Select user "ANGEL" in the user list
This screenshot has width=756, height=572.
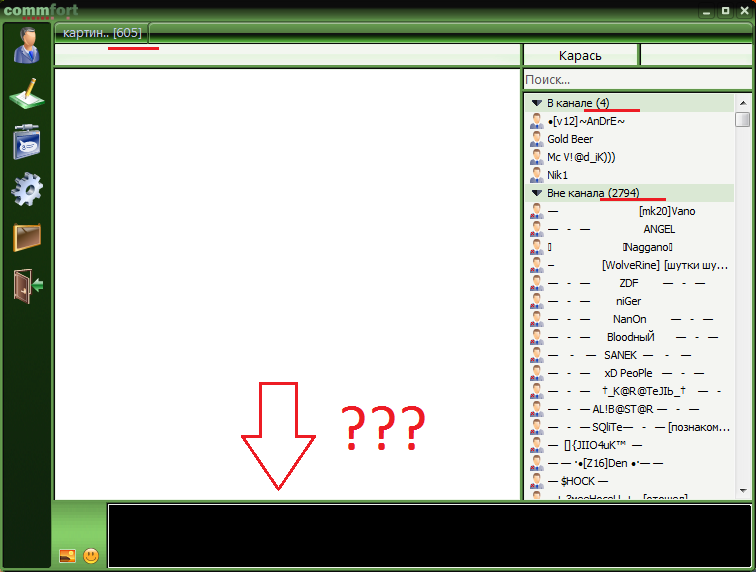(x=658, y=229)
